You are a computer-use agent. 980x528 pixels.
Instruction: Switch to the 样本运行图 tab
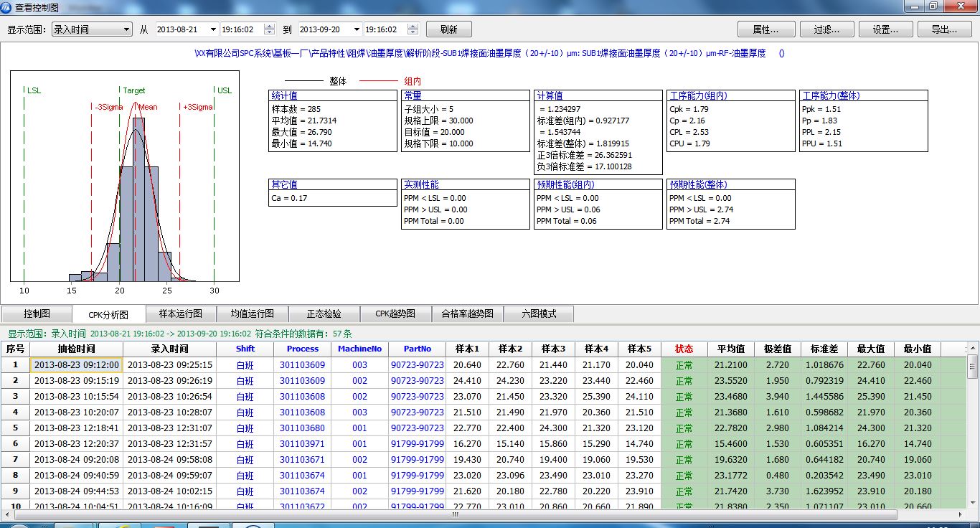(181, 313)
